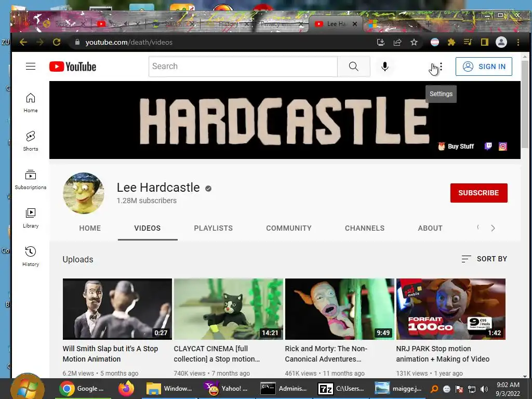The width and height of the screenshot is (532, 399).
Task: Switch to the Administrator command prompt taskbar item
Action: 284,389
